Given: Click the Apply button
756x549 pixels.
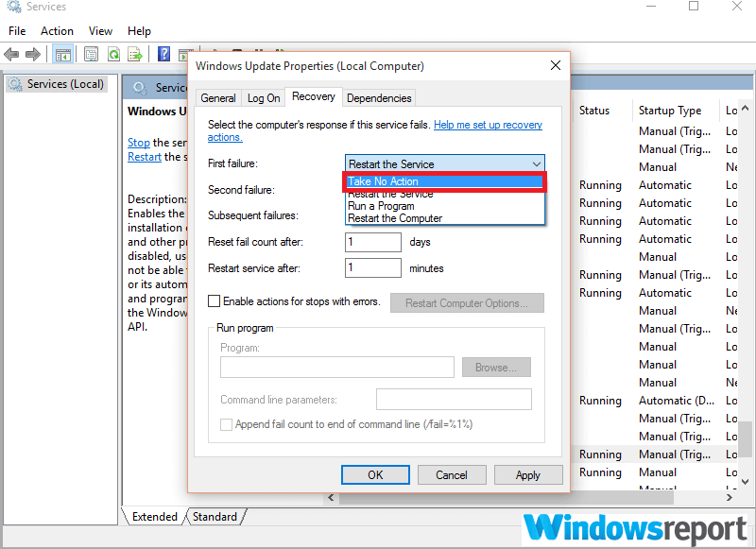Looking at the screenshot, I should [528, 475].
